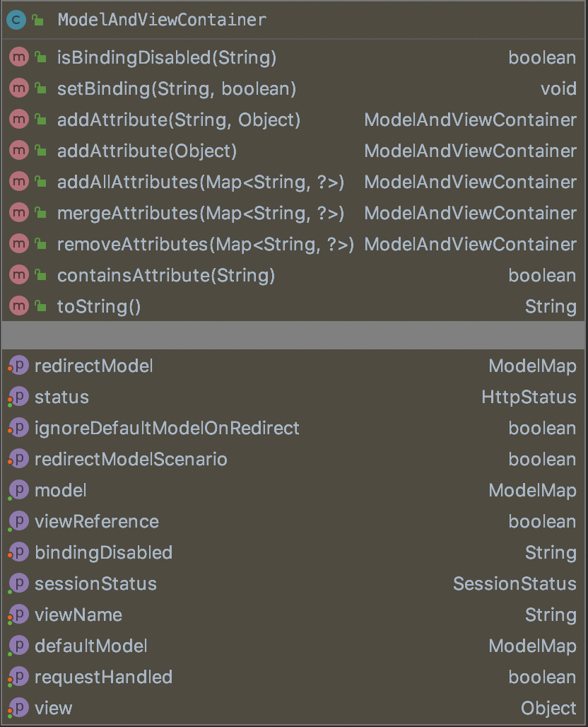The height and width of the screenshot is (727, 588).
Task: Click the property icon next to redirectModel
Action: click(19, 366)
